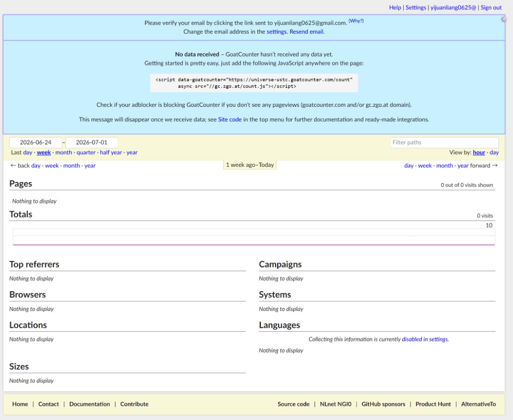Go back one week
The width and height of the screenshot is (513, 420).
click(52, 165)
